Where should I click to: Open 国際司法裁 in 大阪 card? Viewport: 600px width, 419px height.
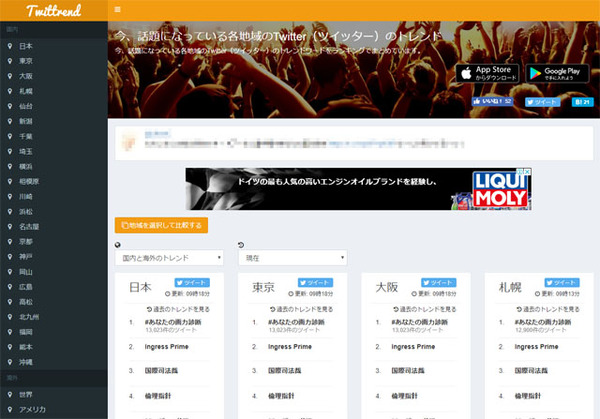coord(408,370)
